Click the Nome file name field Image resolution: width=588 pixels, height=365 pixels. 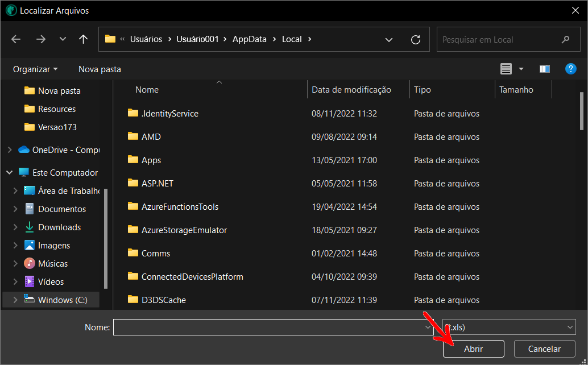pyautogui.click(x=267, y=327)
